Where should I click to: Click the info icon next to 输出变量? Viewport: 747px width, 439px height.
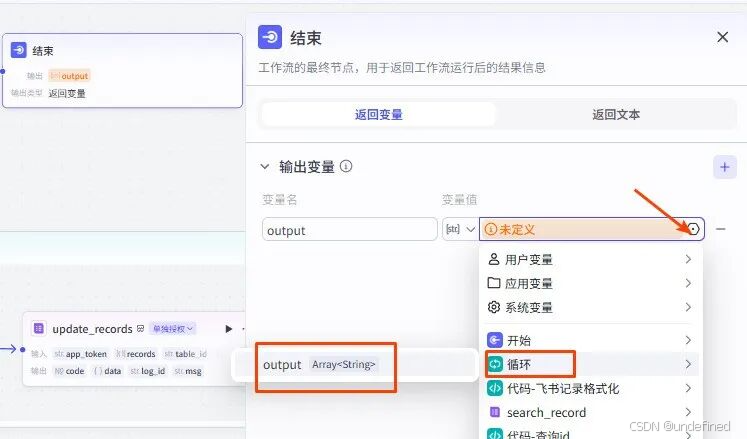click(x=346, y=166)
